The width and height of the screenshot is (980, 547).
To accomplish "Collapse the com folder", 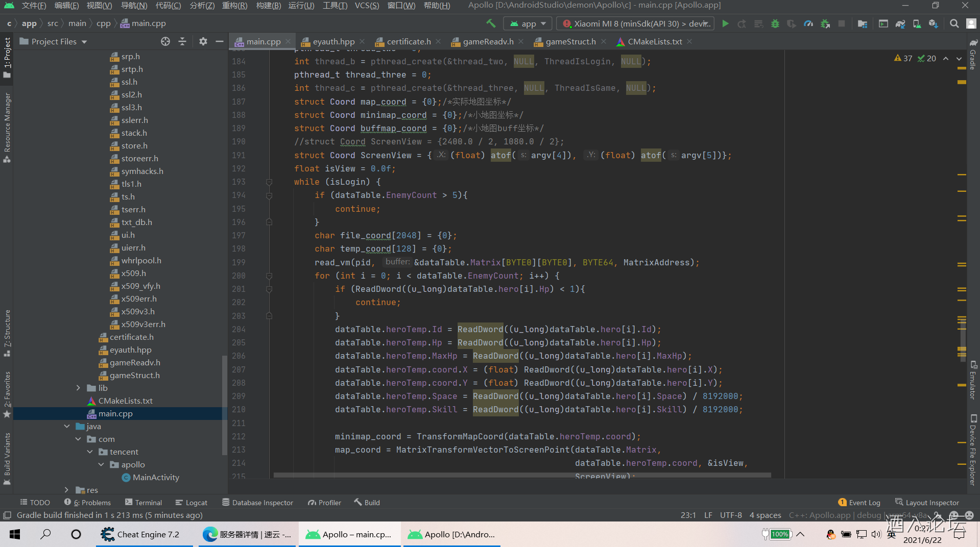I will click(78, 439).
